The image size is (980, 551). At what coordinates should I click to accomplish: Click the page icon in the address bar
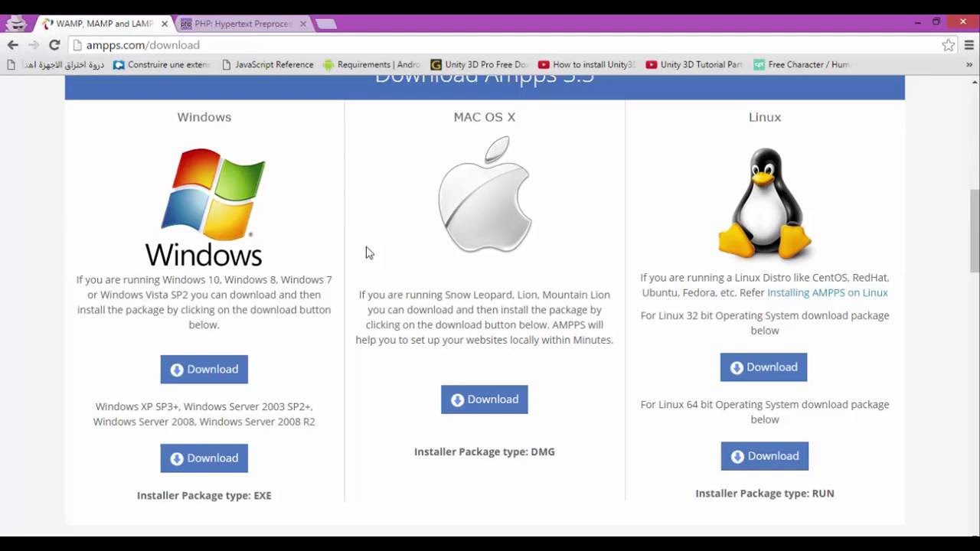(77, 45)
